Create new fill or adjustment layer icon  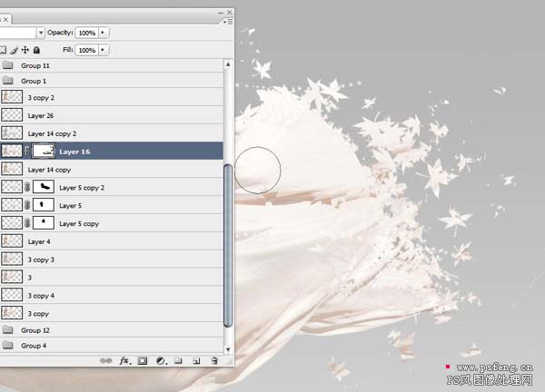pos(161,361)
